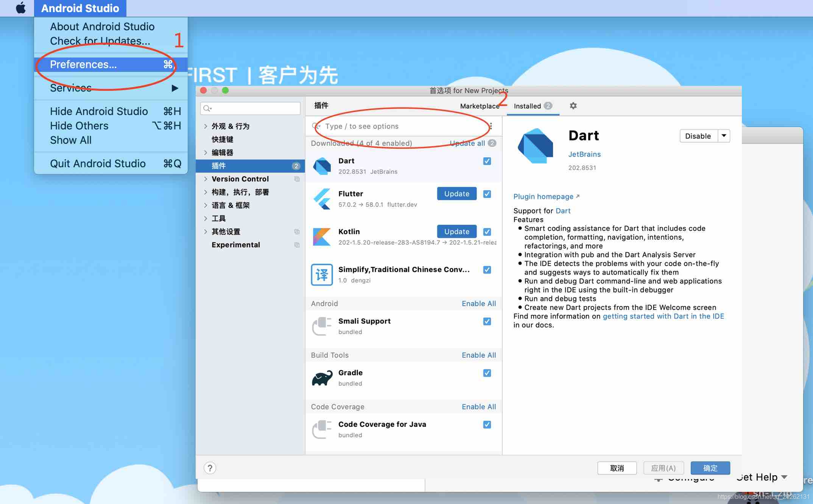Switch to the Installed tab
This screenshot has height=504, width=813.
[x=533, y=106]
